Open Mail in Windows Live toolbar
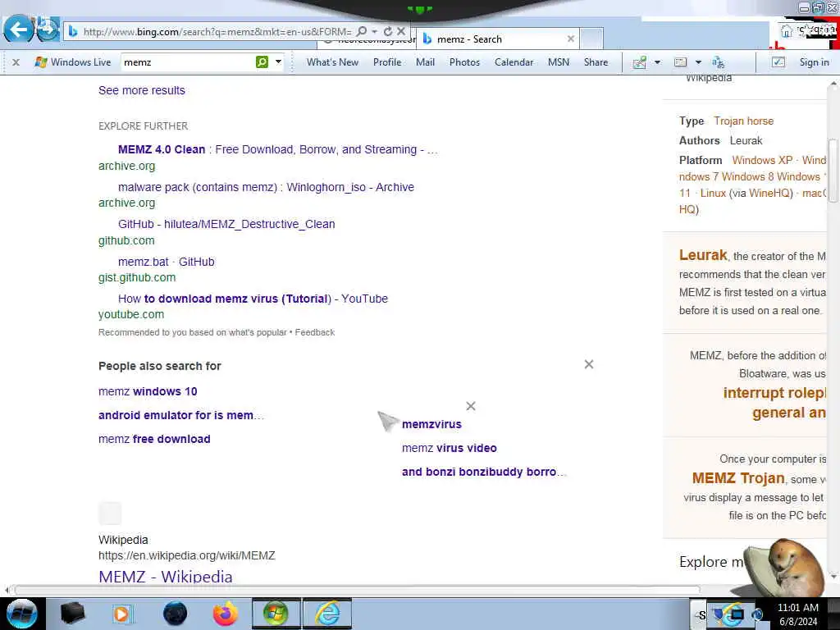Image resolution: width=840 pixels, height=630 pixels. coord(425,62)
